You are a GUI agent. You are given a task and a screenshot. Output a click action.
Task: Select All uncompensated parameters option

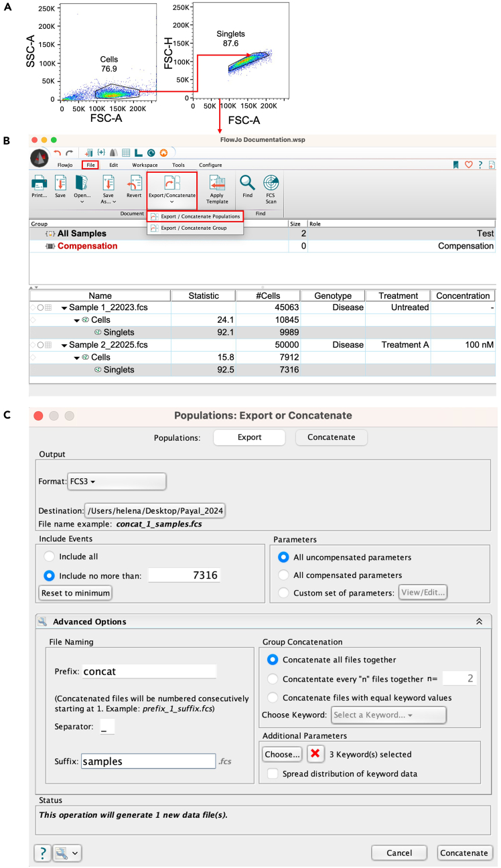[283, 557]
